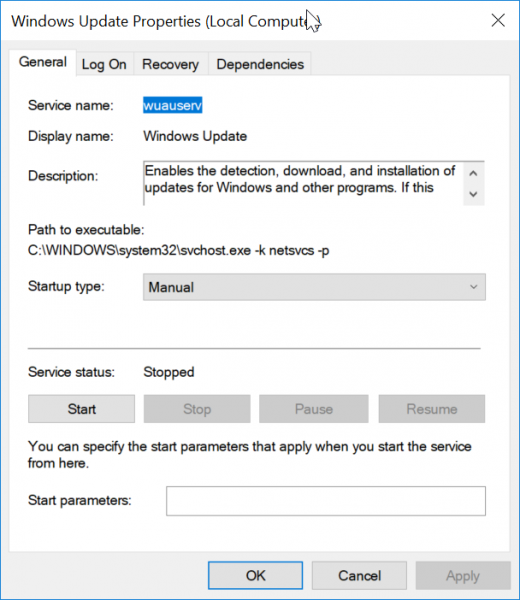
Task: Open the Log On tab
Action: click(x=104, y=64)
